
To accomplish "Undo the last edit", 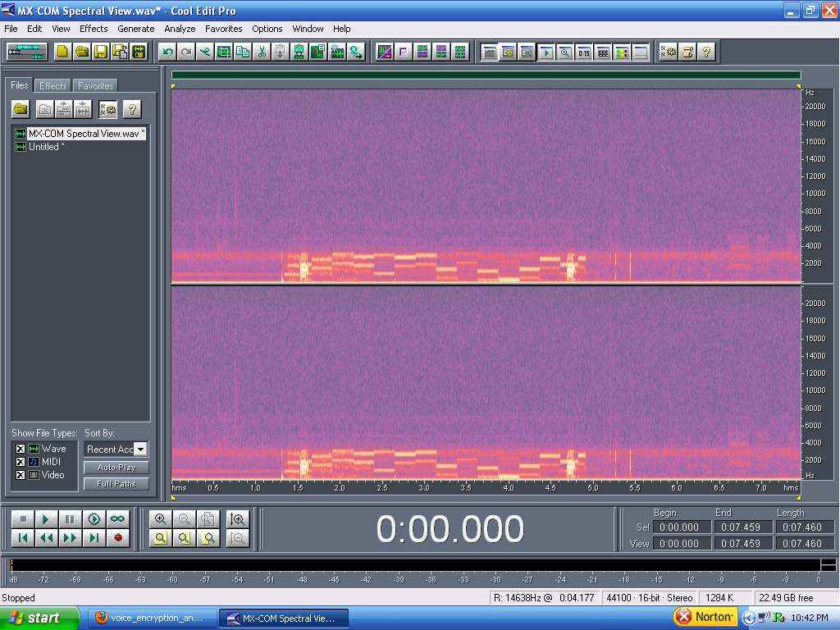I will pos(167,52).
